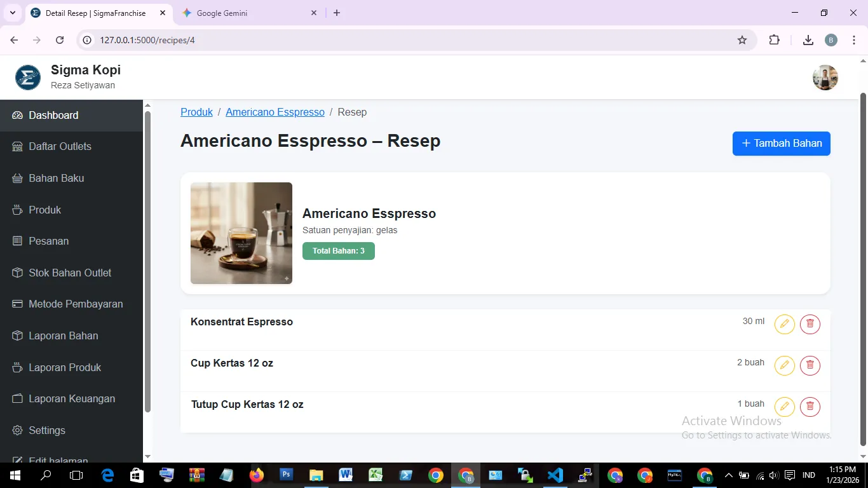Open Chrome profile B icon
The width and height of the screenshot is (868, 488).
[x=831, y=40]
